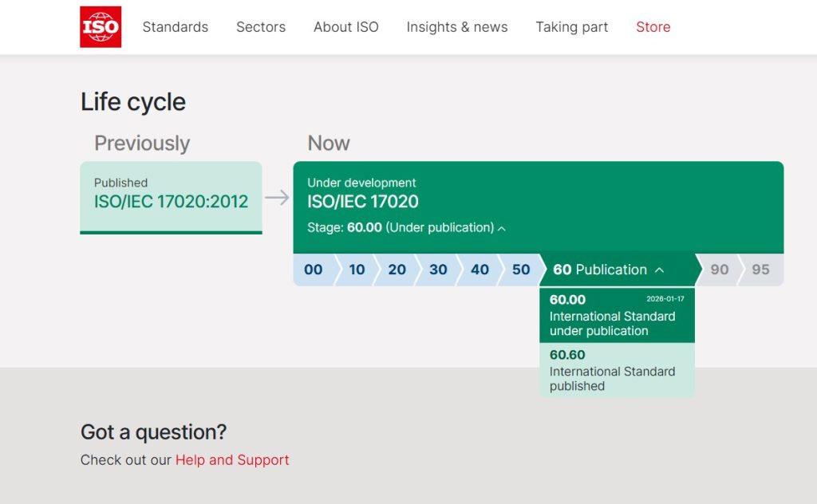Collapse the 60 Publication stage dropdown
The height and width of the screenshot is (504, 817).
(x=659, y=270)
